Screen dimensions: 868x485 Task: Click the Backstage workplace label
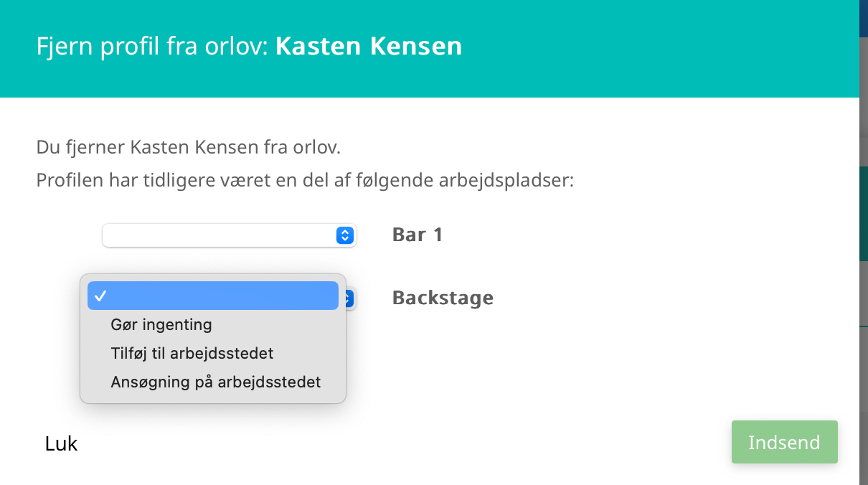pos(443,298)
